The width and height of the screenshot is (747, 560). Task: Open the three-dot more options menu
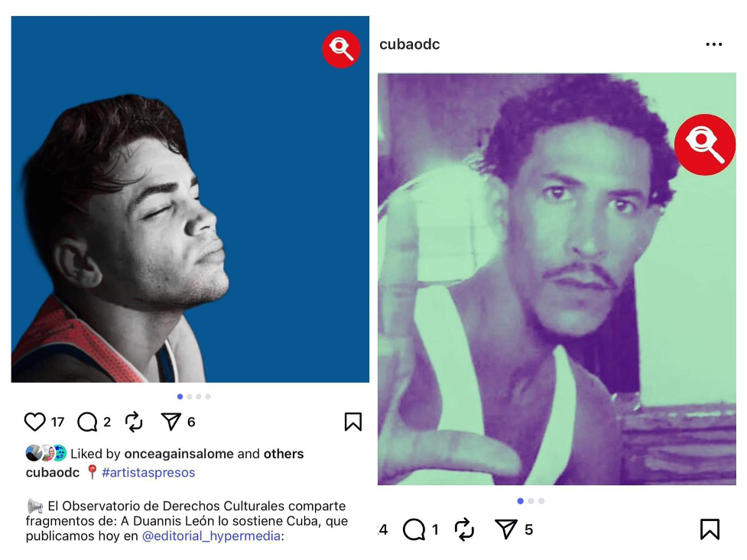713,44
